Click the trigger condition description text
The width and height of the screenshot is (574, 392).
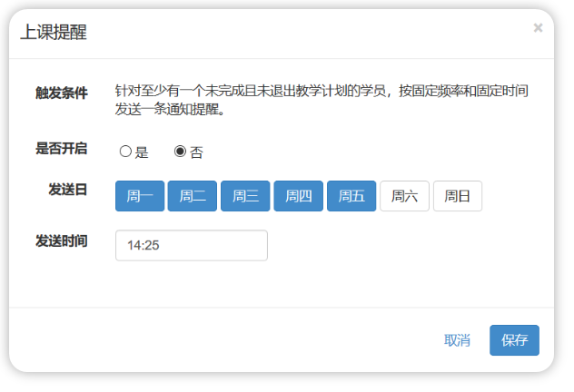322,101
